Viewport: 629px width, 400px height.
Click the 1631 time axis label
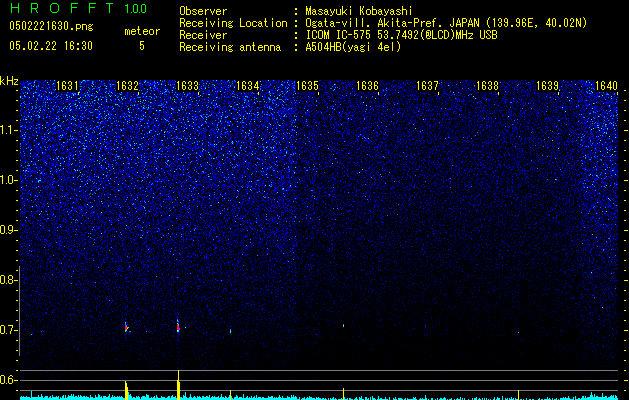(67, 86)
